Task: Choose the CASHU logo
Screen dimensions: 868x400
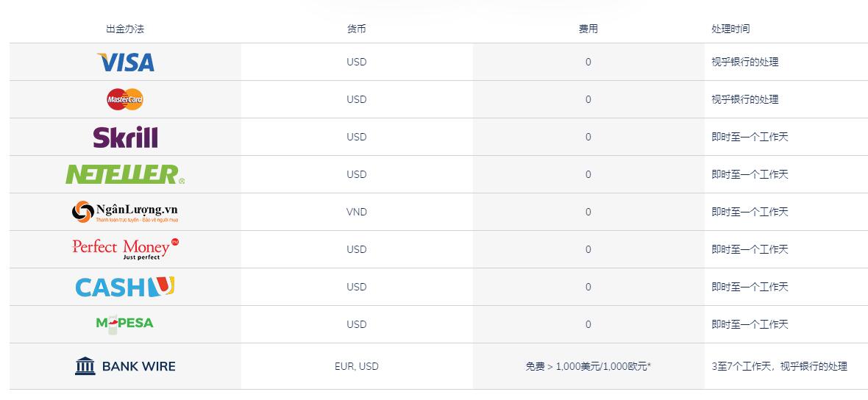Action: pyautogui.click(x=125, y=287)
